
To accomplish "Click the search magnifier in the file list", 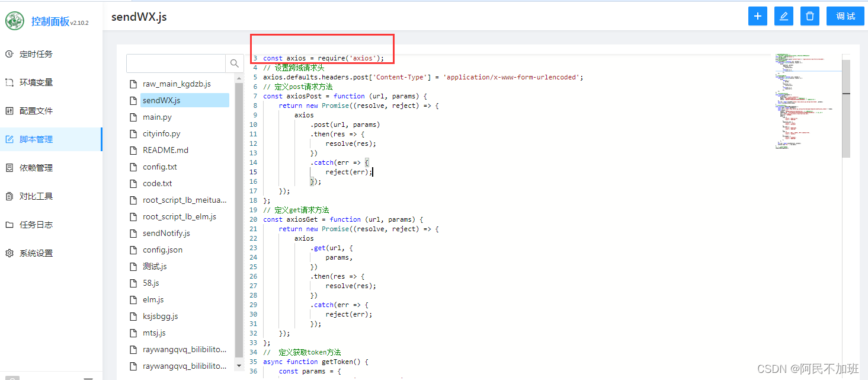I will click(x=235, y=63).
